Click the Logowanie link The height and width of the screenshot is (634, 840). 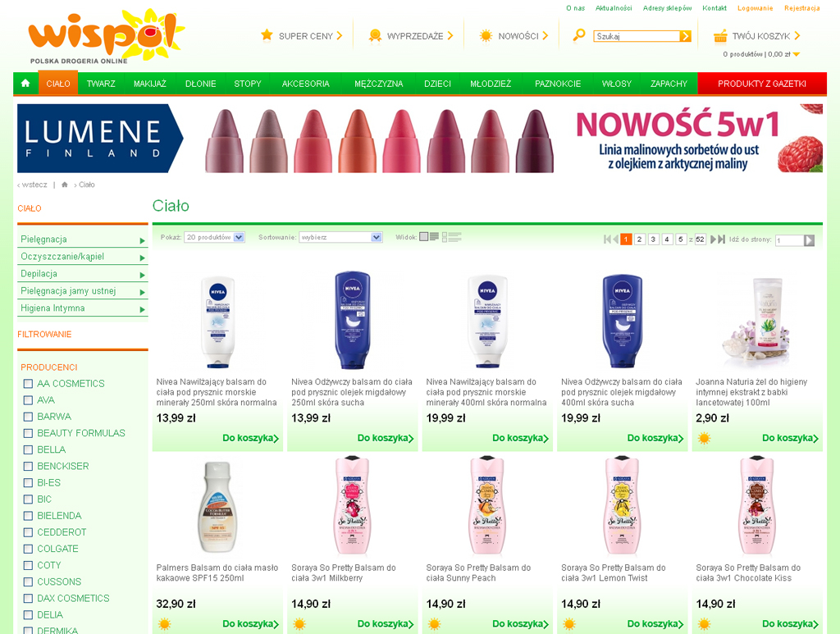click(x=755, y=8)
